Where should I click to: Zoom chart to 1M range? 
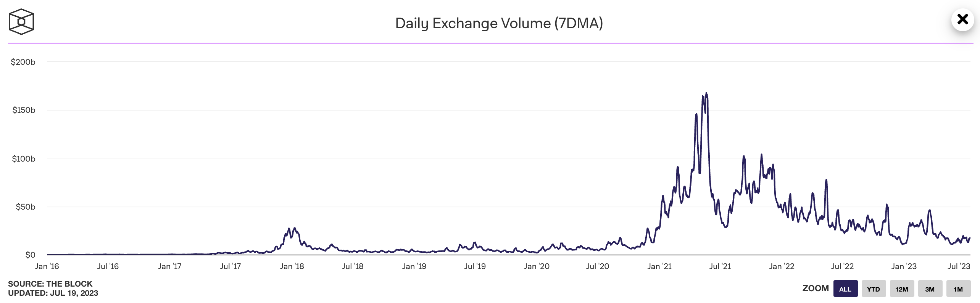958,289
